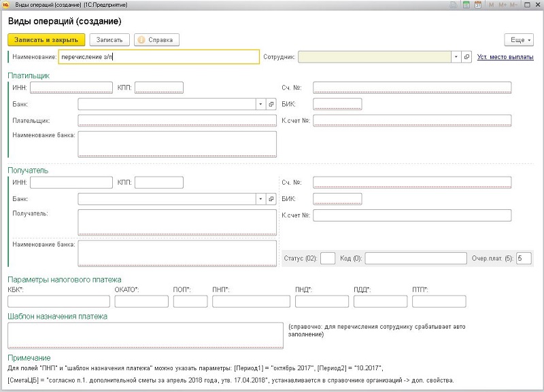Image resolution: width=544 pixels, height=392 pixels.
Task: Click the M memory icon in title bar
Action: point(491,5)
